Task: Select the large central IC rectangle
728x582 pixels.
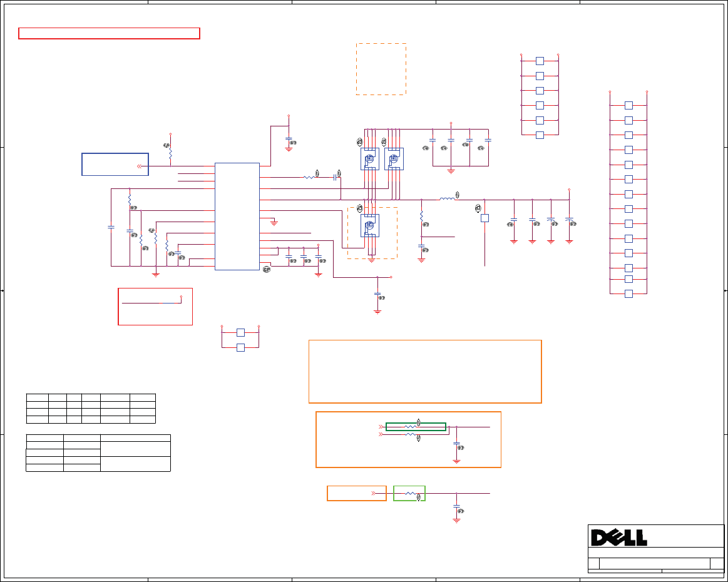Action: click(237, 217)
